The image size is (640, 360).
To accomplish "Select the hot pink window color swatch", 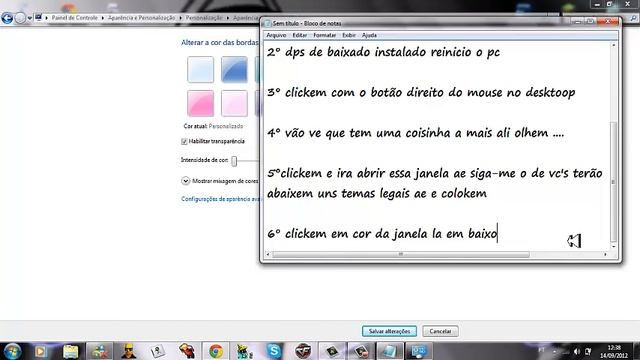I will [200, 103].
